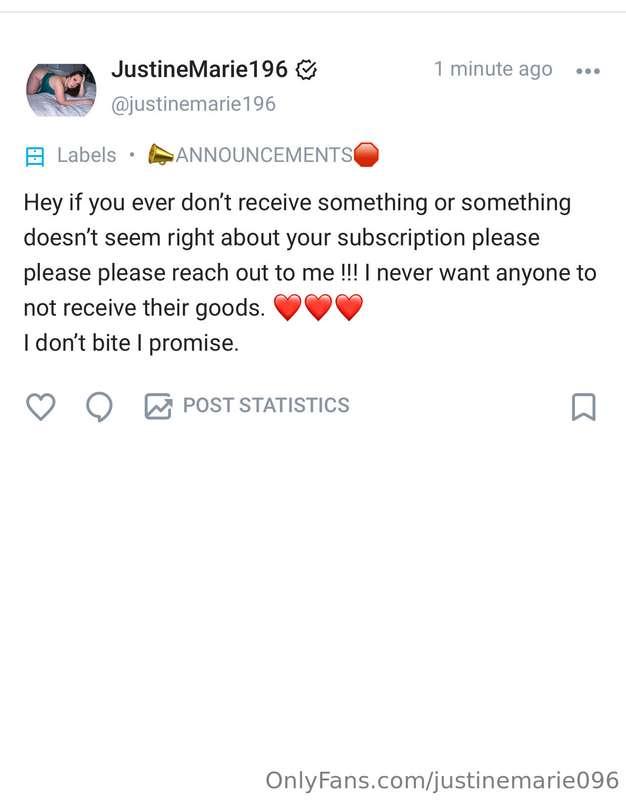
Task: Click the verified badge beside JustineMarie196
Action: pyautogui.click(x=307, y=70)
